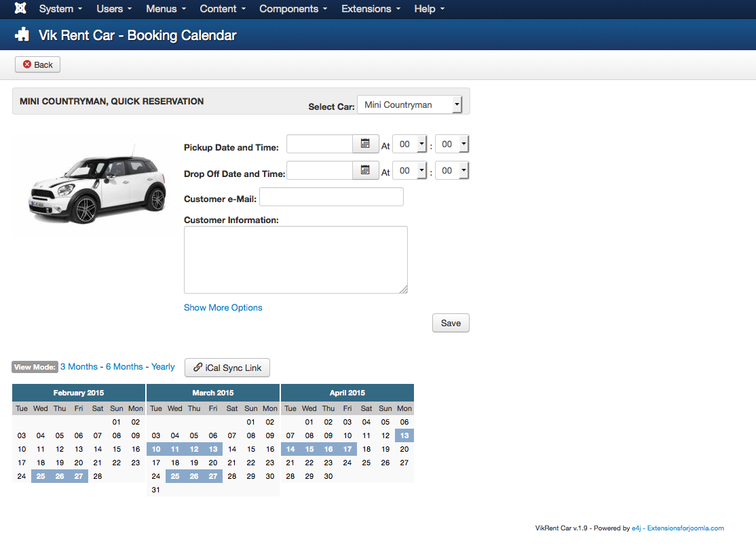Open the Help menu
This screenshot has height=546, width=756.
pos(429,9)
